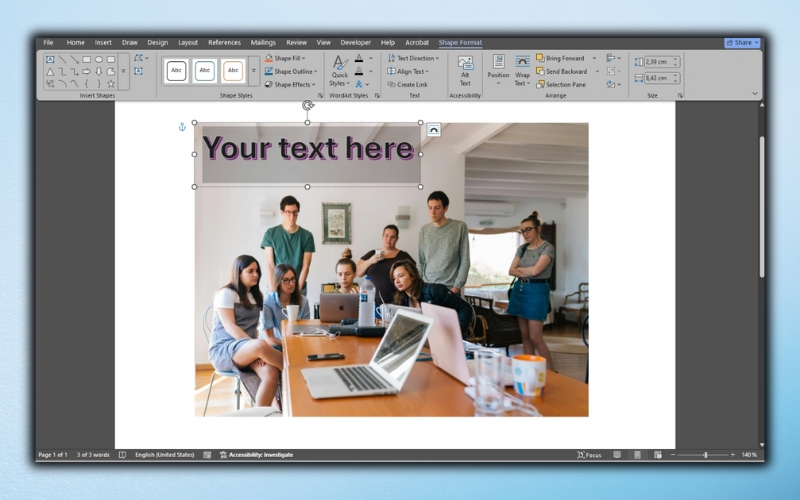Open the Shape Effects dropdown
Screen dimensions: 800x500
click(x=290, y=85)
